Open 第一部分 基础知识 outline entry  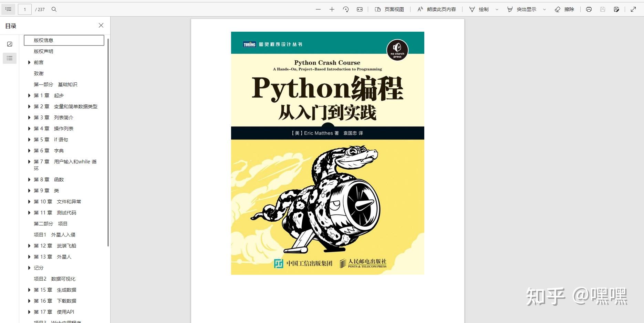pyautogui.click(x=55, y=84)
